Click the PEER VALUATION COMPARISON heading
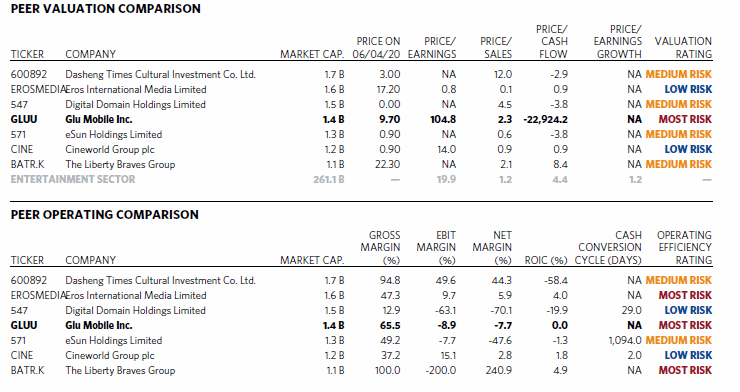 coord(106,8)
